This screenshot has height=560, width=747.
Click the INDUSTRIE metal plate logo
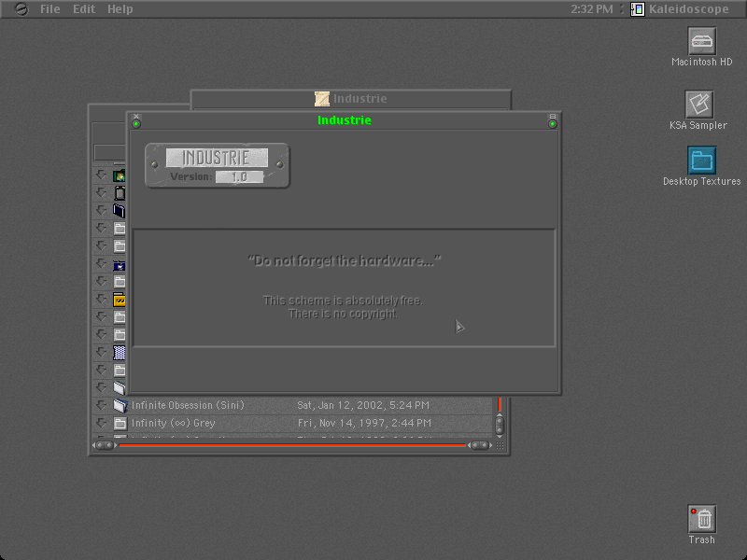tap(218, 165)
